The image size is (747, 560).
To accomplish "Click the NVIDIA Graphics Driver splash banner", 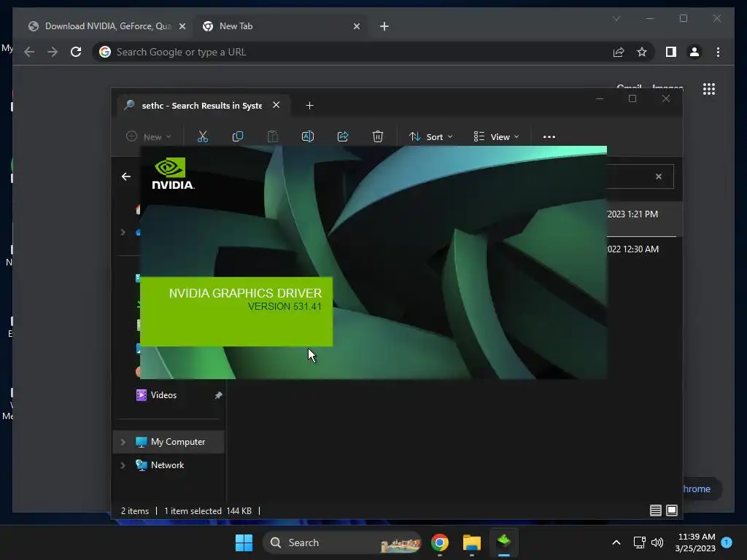I will point(236,311).
